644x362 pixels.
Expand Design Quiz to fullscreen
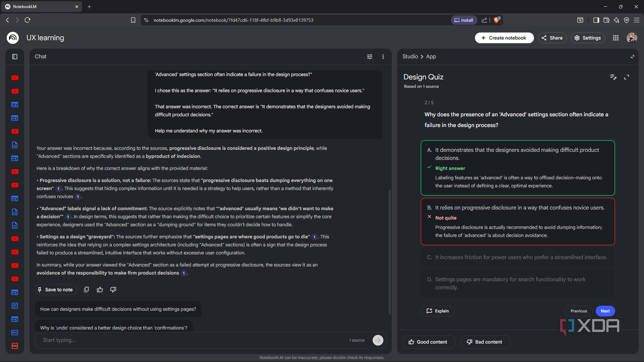(626, 77)
